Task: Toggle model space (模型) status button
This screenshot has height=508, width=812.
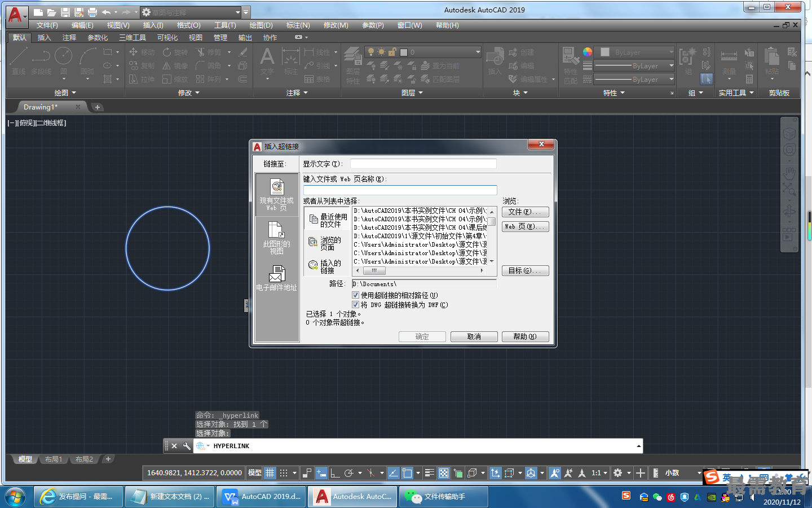Action: 255,473
